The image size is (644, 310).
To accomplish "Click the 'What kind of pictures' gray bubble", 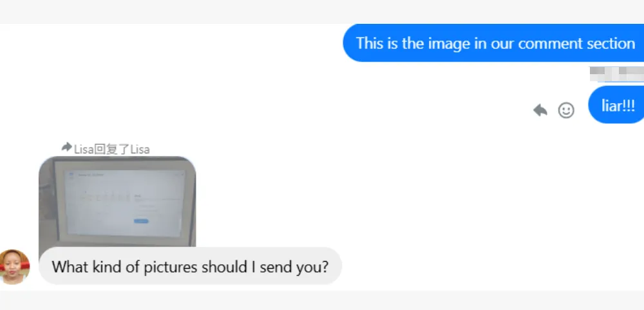I will tap(190, 266).
